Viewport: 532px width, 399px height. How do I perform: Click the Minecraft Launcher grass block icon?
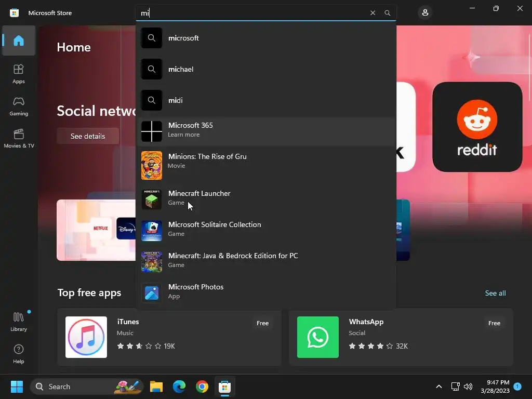coord(152,199)
